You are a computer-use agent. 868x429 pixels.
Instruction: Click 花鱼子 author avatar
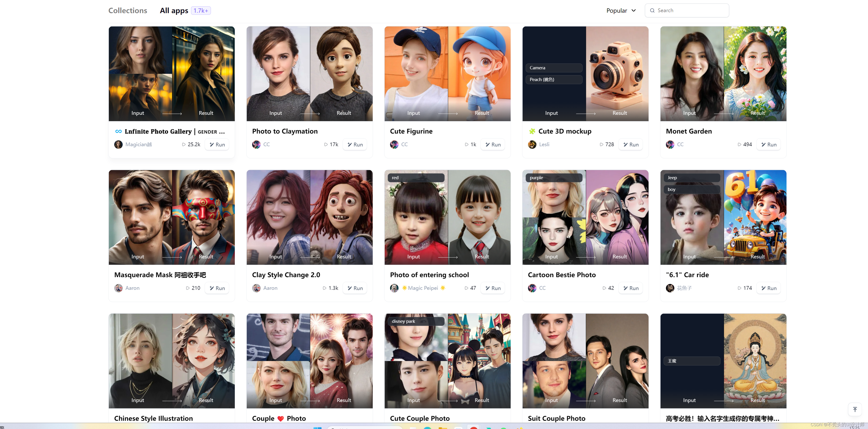[670, 288]
